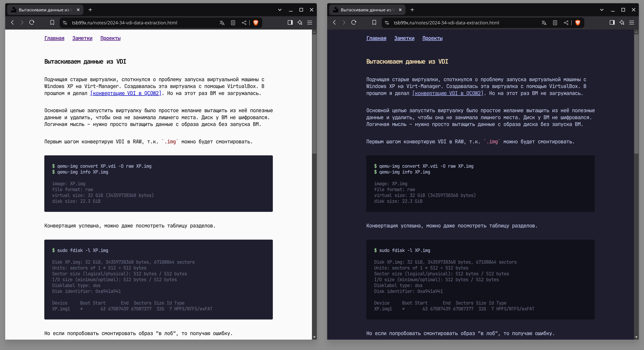Follow the VDI to QCOW2 link, left window
This screenshot has width=644, height=350.
[126, 93]
